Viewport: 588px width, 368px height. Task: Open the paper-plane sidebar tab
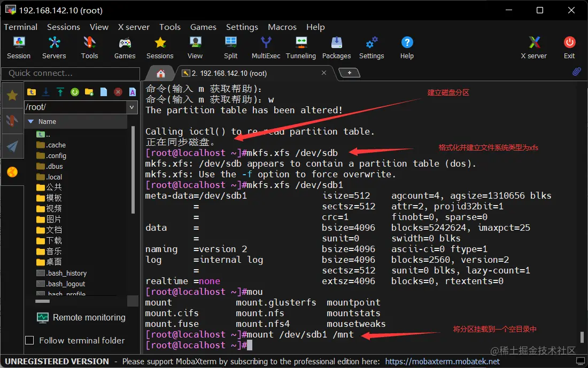click(12, 146)
